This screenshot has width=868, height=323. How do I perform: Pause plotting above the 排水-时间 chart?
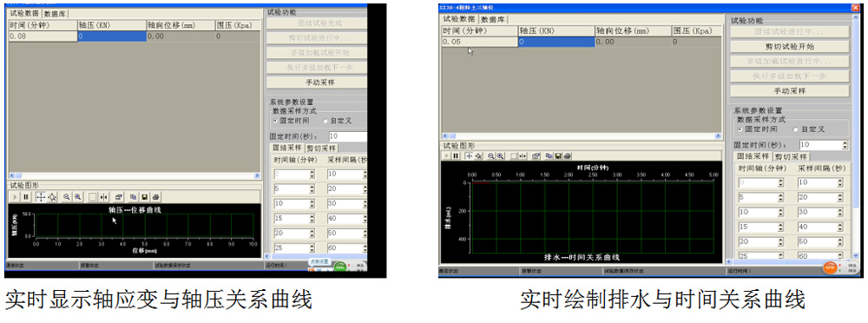[456, 156]
